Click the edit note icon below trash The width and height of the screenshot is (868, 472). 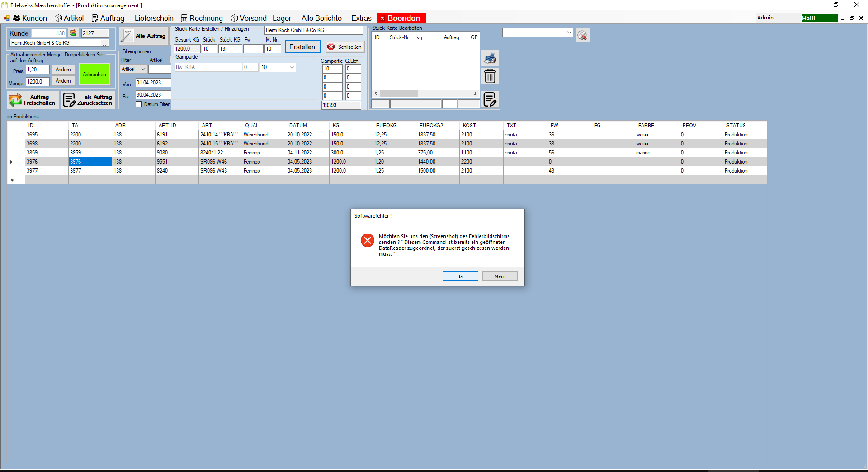[x=490, y=99]
